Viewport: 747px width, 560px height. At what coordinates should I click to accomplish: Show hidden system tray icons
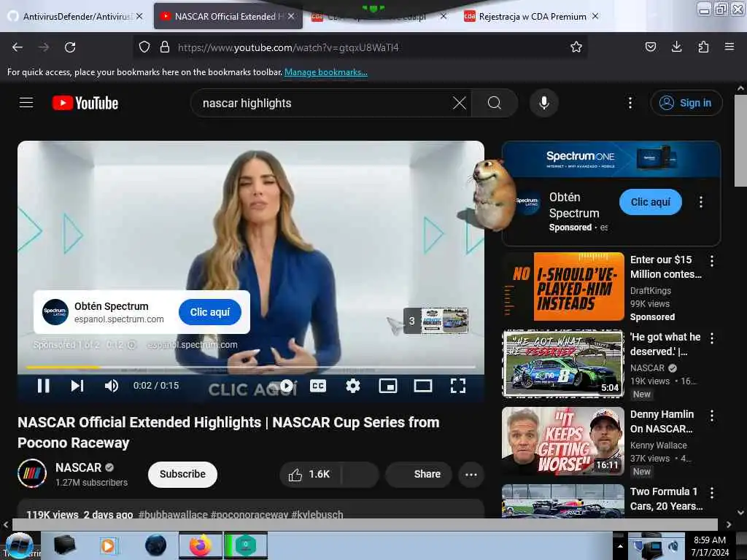click(x=620, y=546)
